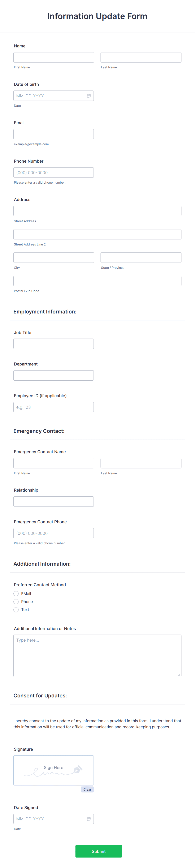
Task: Select Phone as preferred contact method
Action: click(16, 602)
